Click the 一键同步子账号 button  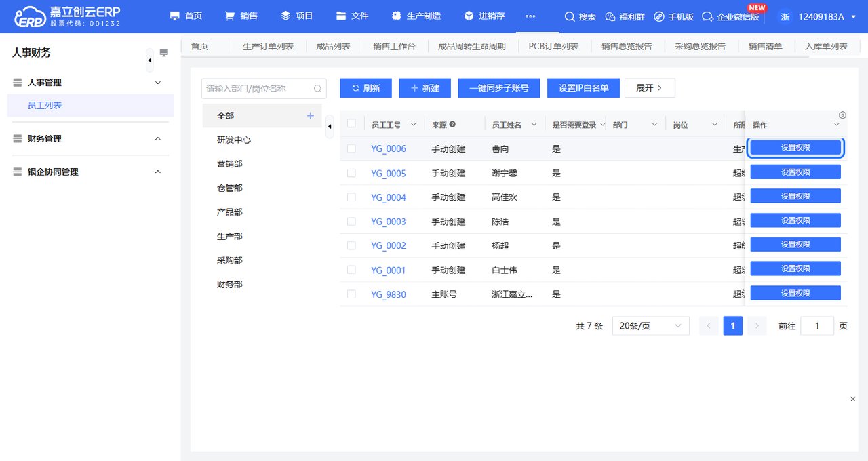499,88
